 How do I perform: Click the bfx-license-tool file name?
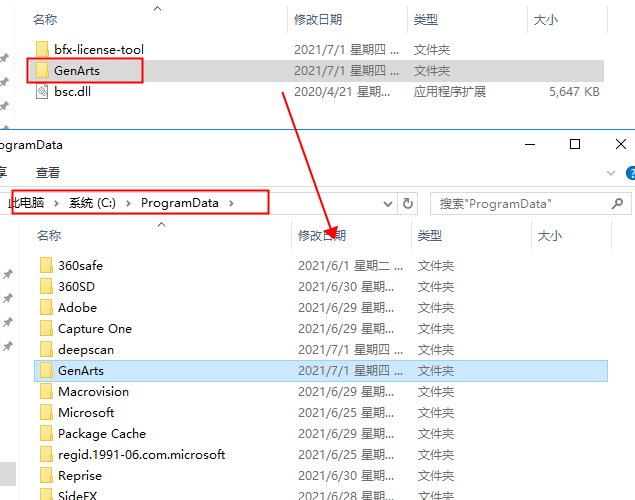99,50
